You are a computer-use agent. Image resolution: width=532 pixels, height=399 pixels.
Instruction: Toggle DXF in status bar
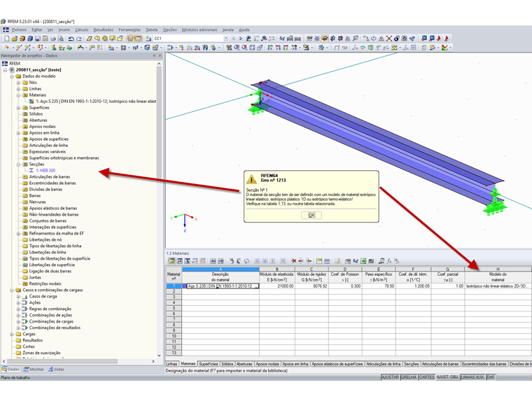coord(491,377)
